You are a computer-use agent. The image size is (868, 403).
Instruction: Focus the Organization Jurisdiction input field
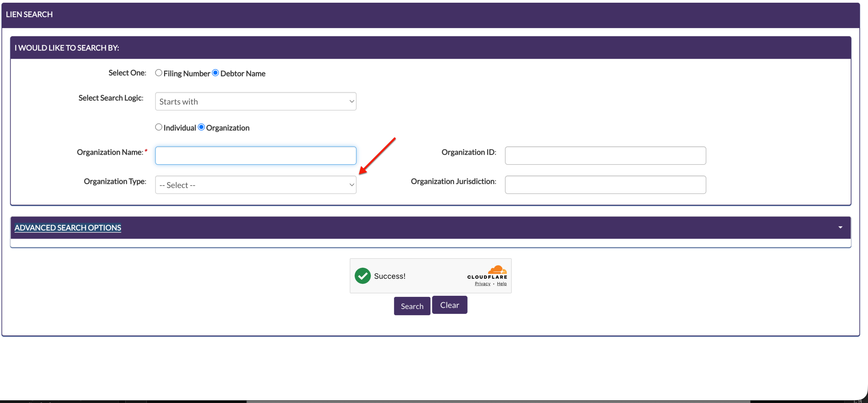coord(606,185)
